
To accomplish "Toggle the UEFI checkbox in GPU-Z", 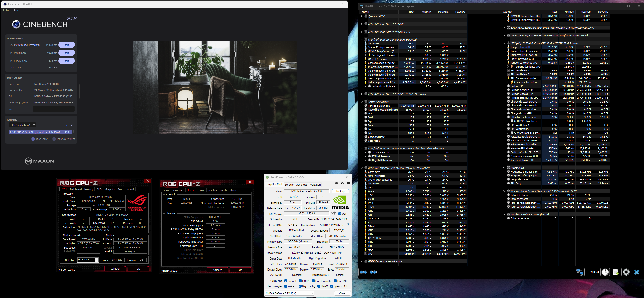I will (x=340, y=214).
